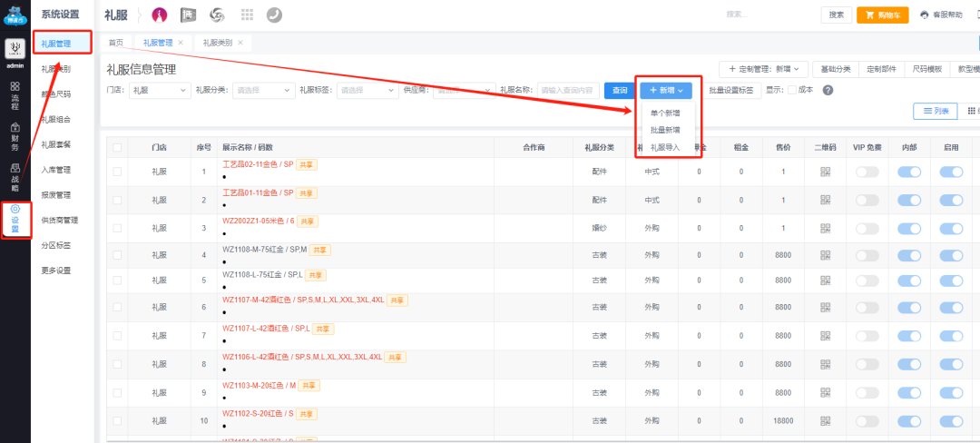Switch to the 礼服类别 tab

pyautogui.click(x=218, y=43)
